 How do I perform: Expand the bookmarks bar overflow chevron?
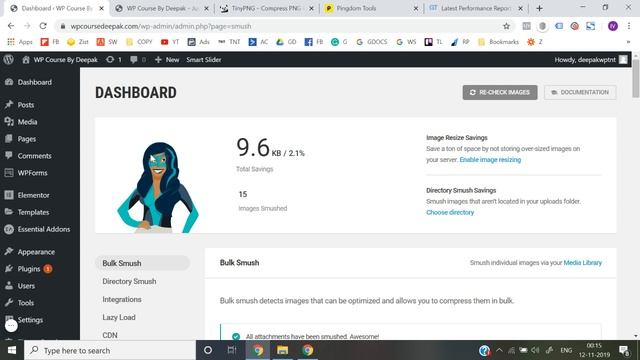628,42
